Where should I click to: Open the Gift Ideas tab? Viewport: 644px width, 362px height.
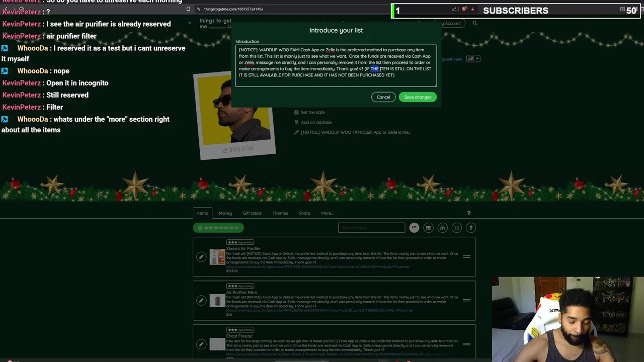click(252, 213)
